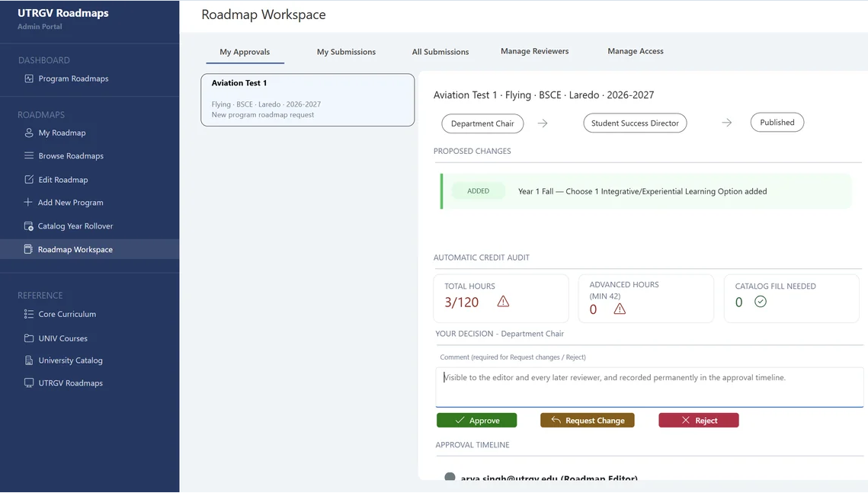Click the 3/120 total hours value

(x=461, y=302)
